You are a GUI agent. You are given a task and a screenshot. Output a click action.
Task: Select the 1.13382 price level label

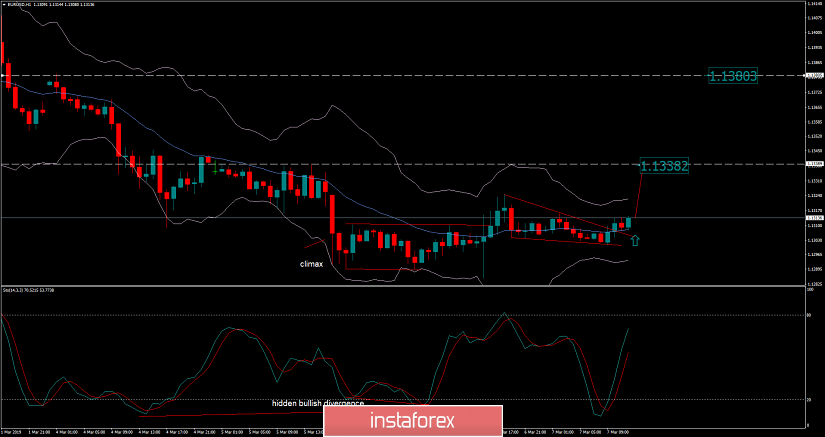pyautogui.click(x=664, y=165)
